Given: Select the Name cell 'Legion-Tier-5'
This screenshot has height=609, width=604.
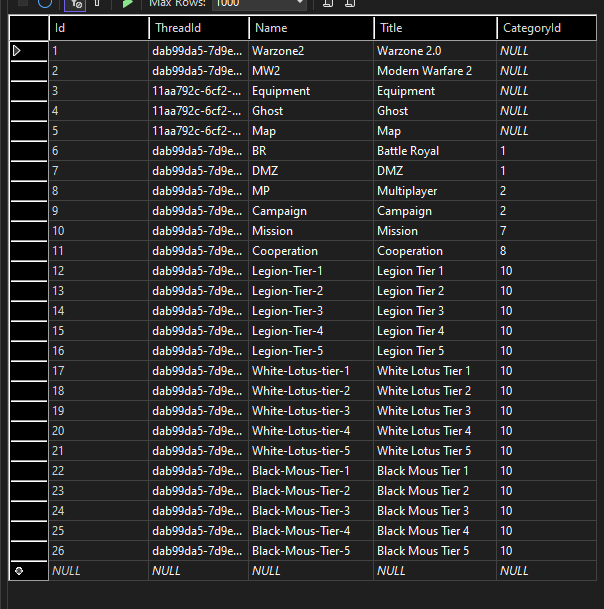Looking at the screenshot, I should click(x=311, y=351).
